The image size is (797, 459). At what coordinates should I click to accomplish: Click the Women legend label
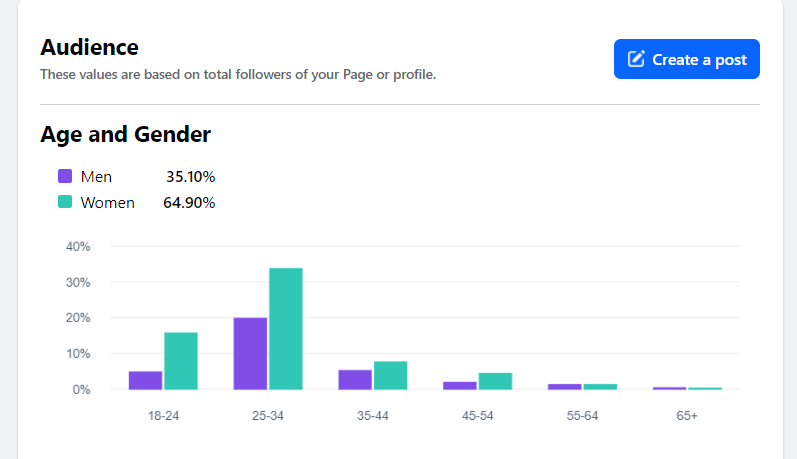pyautogui.click(x=107, y=202)
